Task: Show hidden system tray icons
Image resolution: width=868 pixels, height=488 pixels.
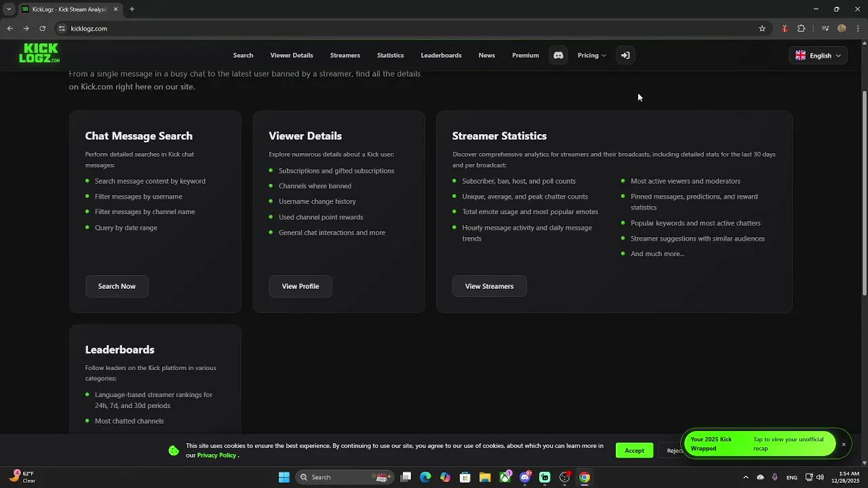Action: 745,477
